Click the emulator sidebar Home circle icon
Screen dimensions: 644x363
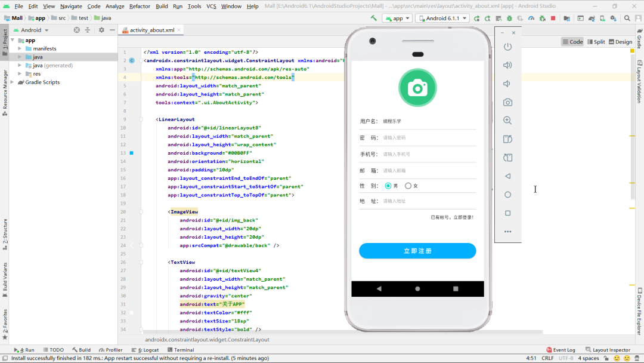(507, 195)
